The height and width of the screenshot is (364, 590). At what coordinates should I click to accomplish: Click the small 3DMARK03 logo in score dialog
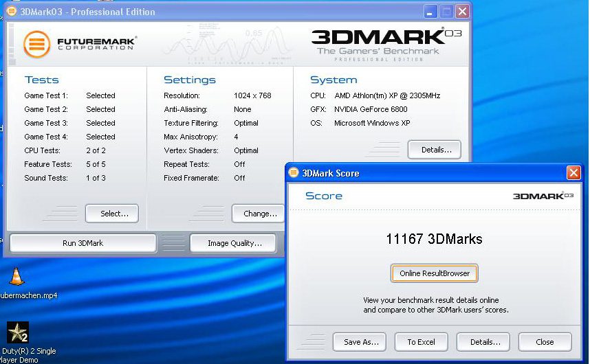point(543,196)
